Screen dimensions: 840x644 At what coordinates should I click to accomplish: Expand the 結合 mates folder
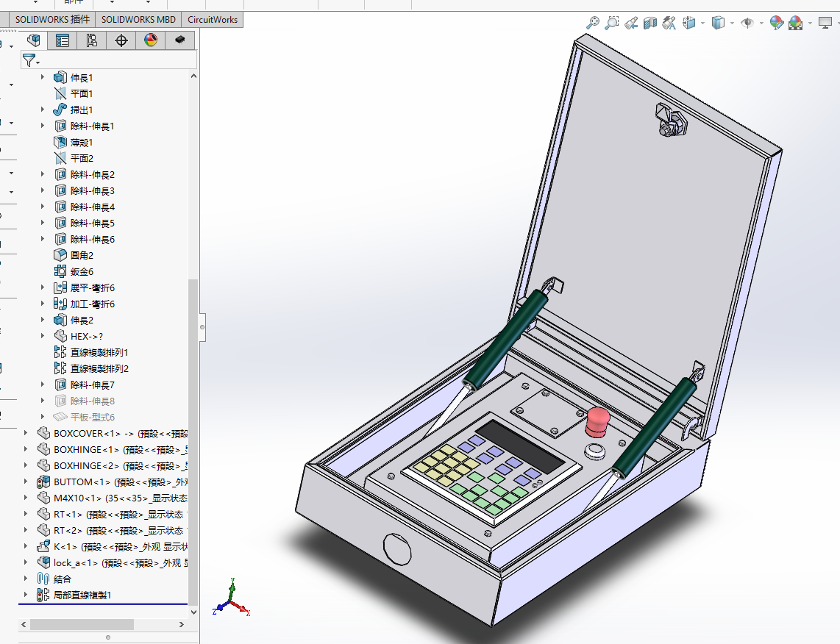(27, 579)
